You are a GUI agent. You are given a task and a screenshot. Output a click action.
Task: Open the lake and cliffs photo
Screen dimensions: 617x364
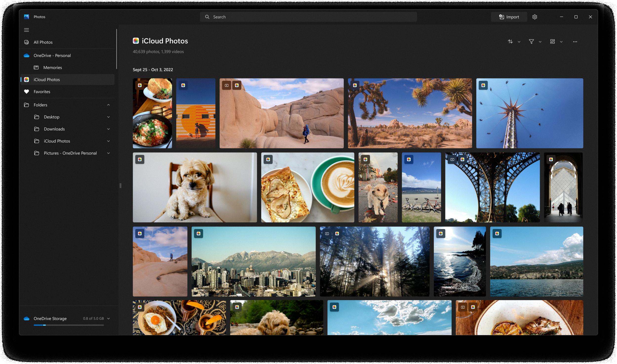(x=537, y=262)
